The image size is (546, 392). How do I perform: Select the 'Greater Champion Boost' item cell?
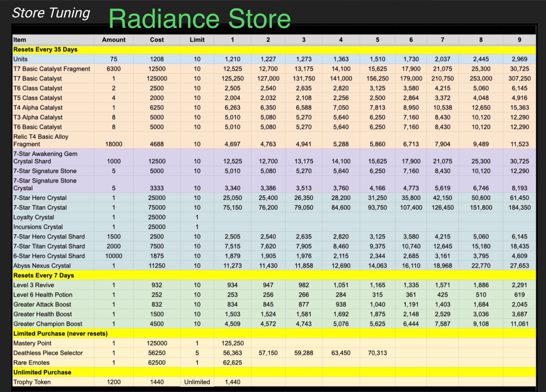click(53, 324)
